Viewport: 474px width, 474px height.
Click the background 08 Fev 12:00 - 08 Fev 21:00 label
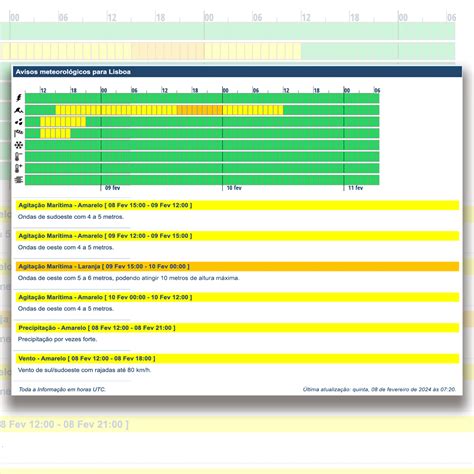point(64,424)
